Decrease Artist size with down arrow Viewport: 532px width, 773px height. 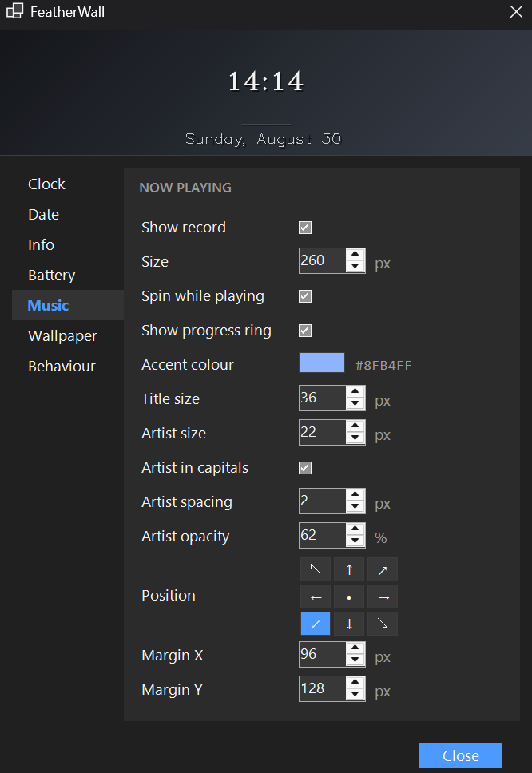tap(355, 438)
